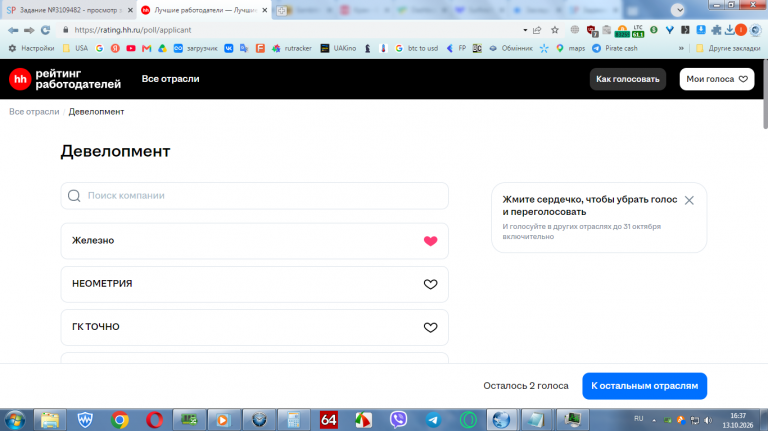Open the Gmail bookmark icon
Image resolution: width=768 pixels, height=431 pixels.
(x=146, y=48)
